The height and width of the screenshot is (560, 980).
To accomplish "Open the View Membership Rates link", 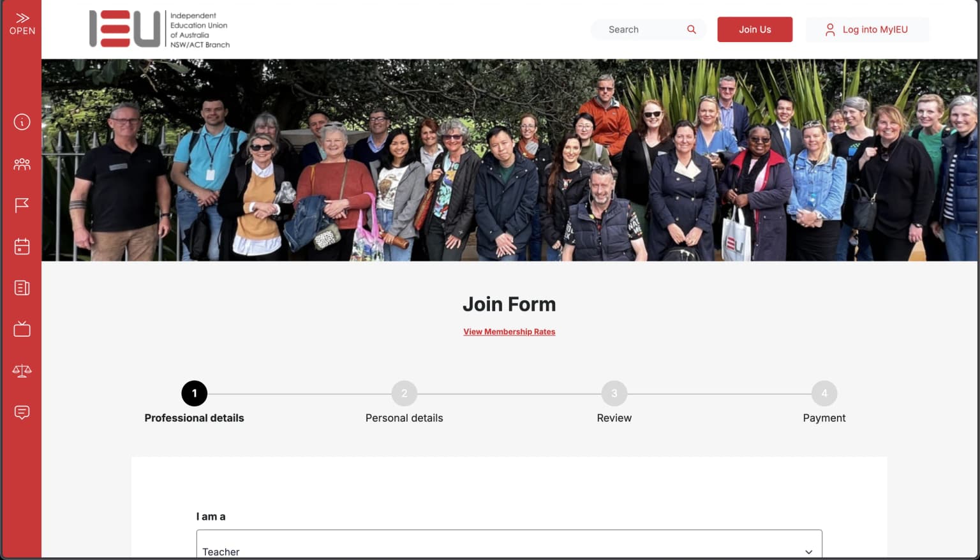I will coord(509,332).
